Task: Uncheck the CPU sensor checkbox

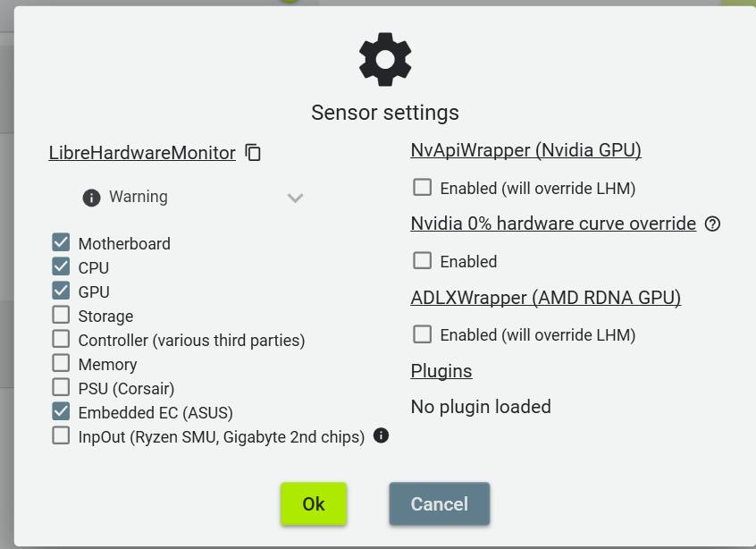Action: tap(61, 266)
